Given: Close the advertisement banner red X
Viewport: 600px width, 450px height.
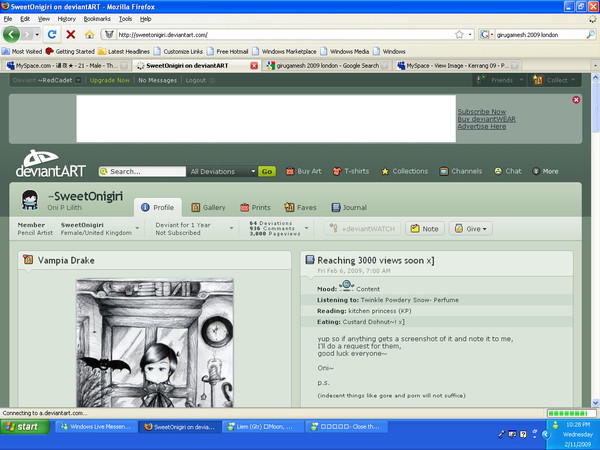Looking at the screenshot, I should (x=576, y=100).
